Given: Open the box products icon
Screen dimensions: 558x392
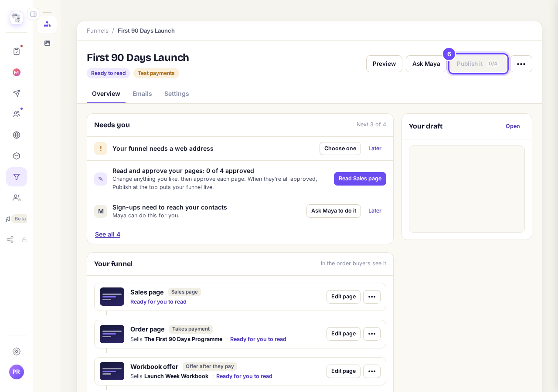Looking at the screenshot, I should coord(17,156).
